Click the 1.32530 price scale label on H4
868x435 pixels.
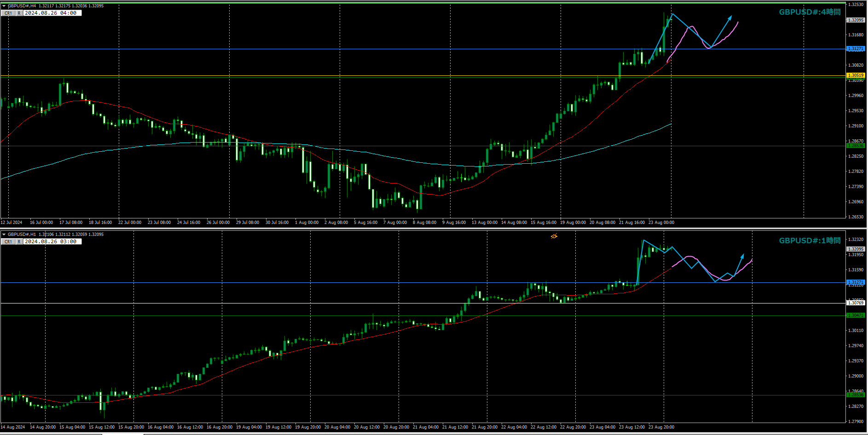[x=856, y=5]
